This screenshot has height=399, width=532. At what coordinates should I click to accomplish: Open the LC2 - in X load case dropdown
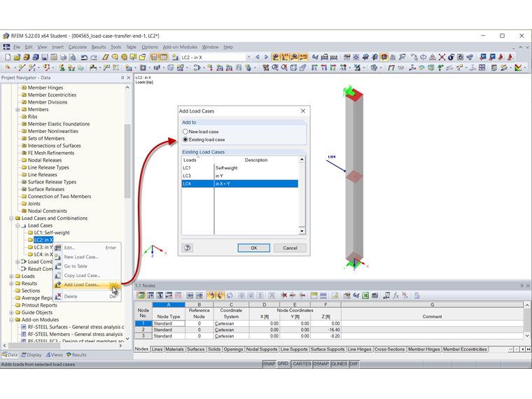tap(248, 57)
